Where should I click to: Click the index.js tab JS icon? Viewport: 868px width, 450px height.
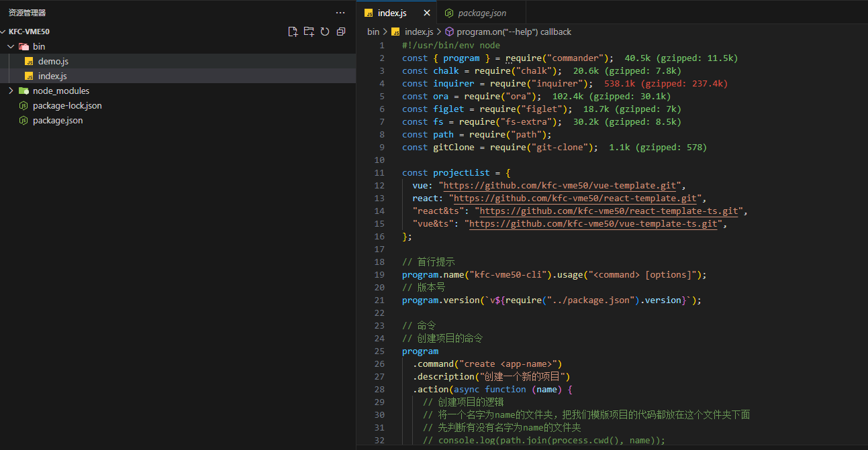coord(369,13)
